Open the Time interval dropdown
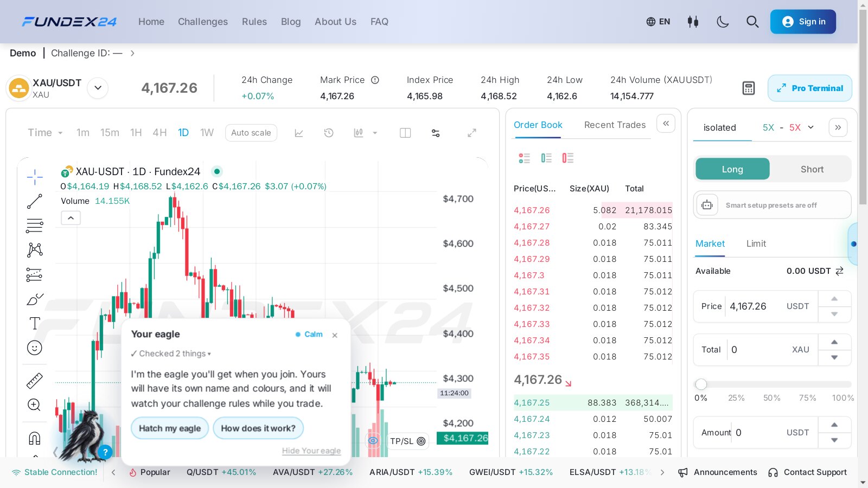Viewport: 868px width, 488px height. point(45,133)
